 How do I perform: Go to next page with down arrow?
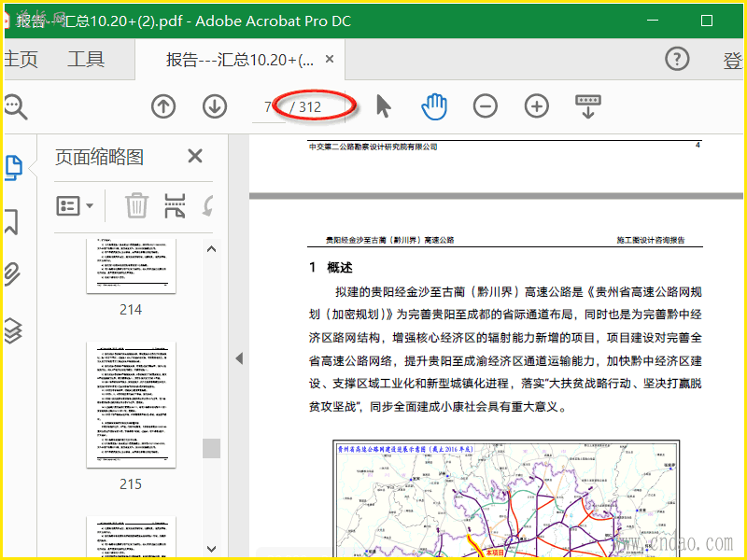point(215,106)
